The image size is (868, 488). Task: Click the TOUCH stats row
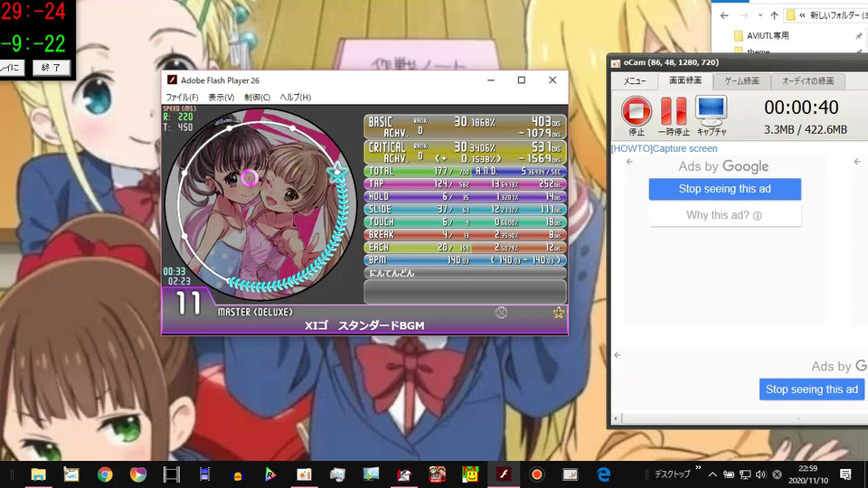tap(465, 222)
